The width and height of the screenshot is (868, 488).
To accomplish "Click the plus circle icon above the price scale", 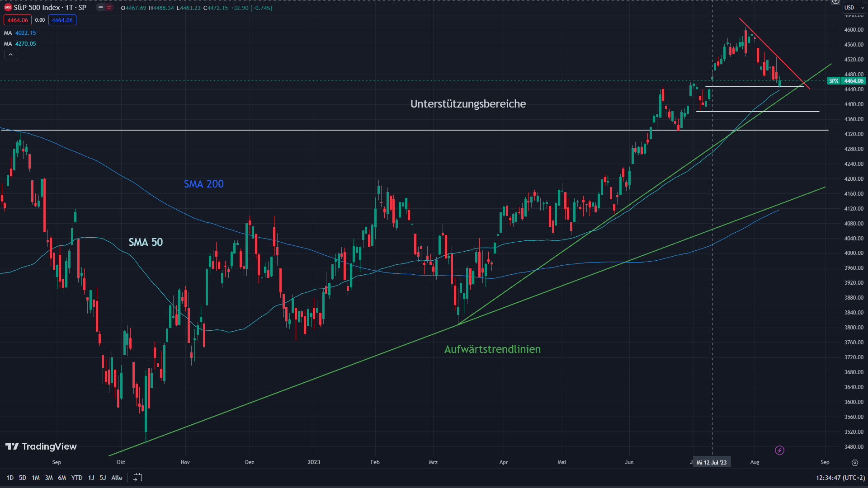I will click(x=835, y=1).
